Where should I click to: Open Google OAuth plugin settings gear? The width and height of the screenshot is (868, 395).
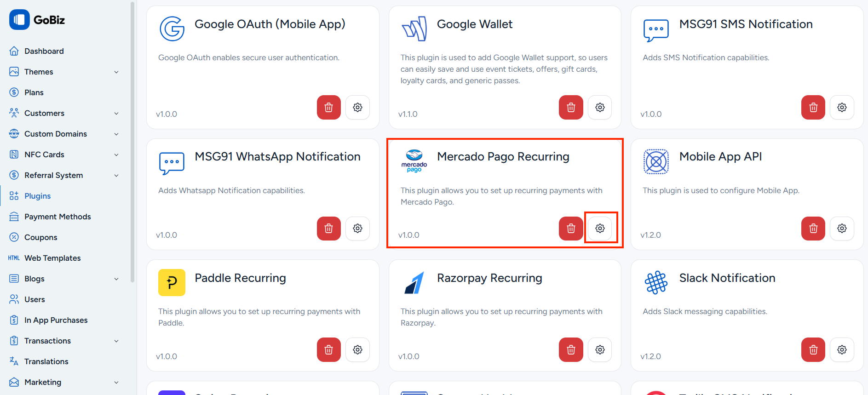[x=357, y=108]
